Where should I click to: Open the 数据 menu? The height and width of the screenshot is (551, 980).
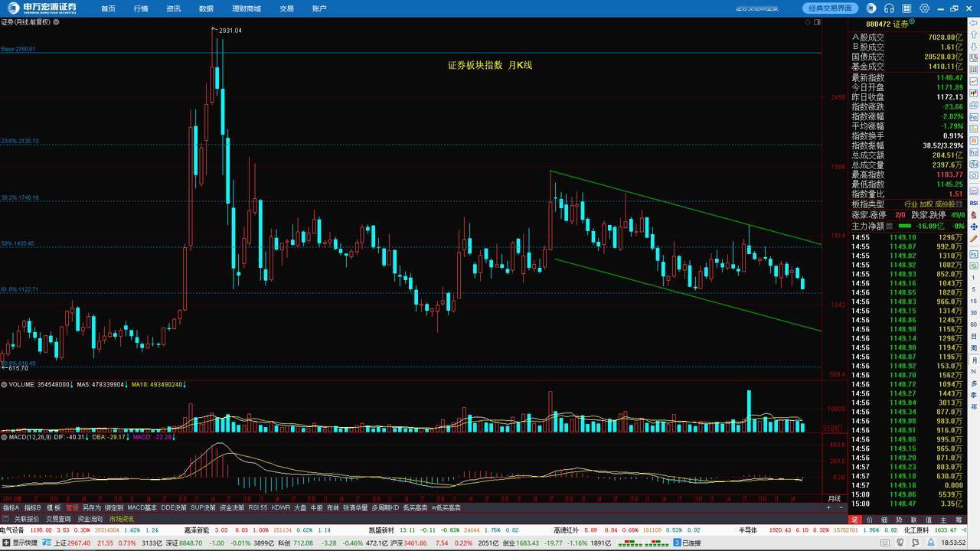(206, 8)
